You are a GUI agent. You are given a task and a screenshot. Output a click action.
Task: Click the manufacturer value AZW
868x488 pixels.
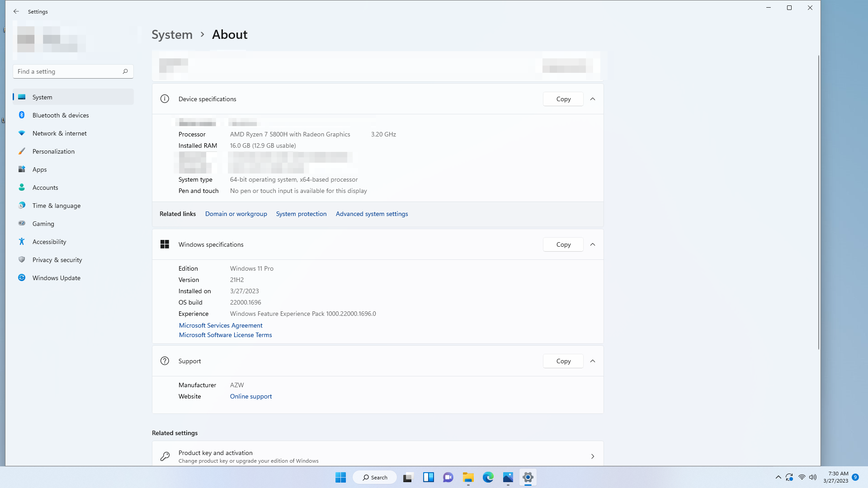[237, 385]
